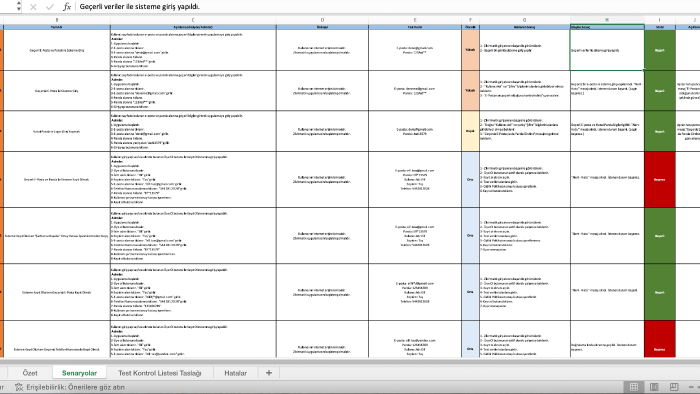Switch to Page Break Preview icon
700x394 pixels.
click(674, 387)
